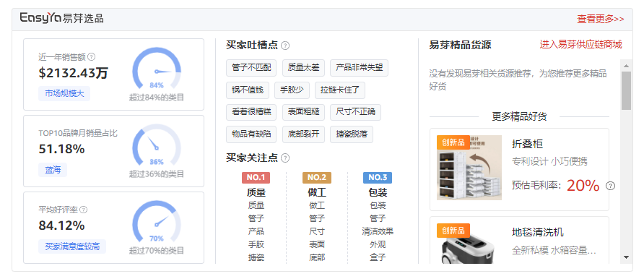The width and height of the screenshot is (644, 279).
Task: Click the 51.18% brand share value
Action: [x=61, y=149]
